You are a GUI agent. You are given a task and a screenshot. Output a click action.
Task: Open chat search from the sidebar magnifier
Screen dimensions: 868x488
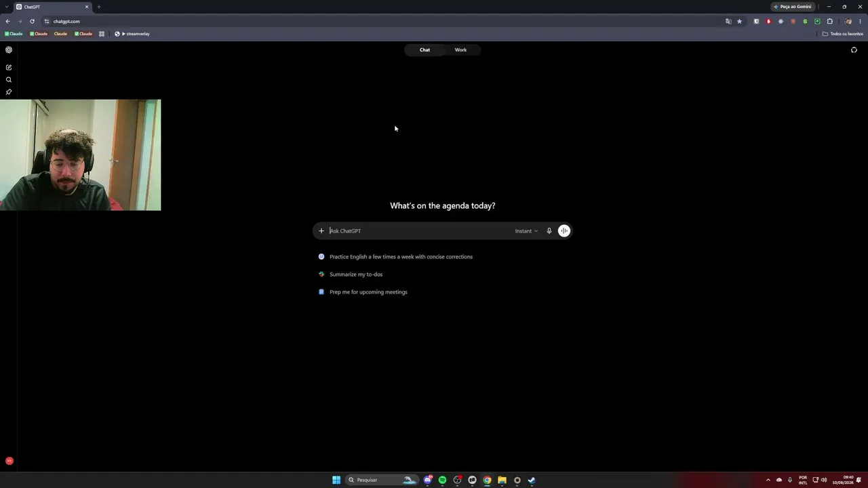(x=9, y=79)
